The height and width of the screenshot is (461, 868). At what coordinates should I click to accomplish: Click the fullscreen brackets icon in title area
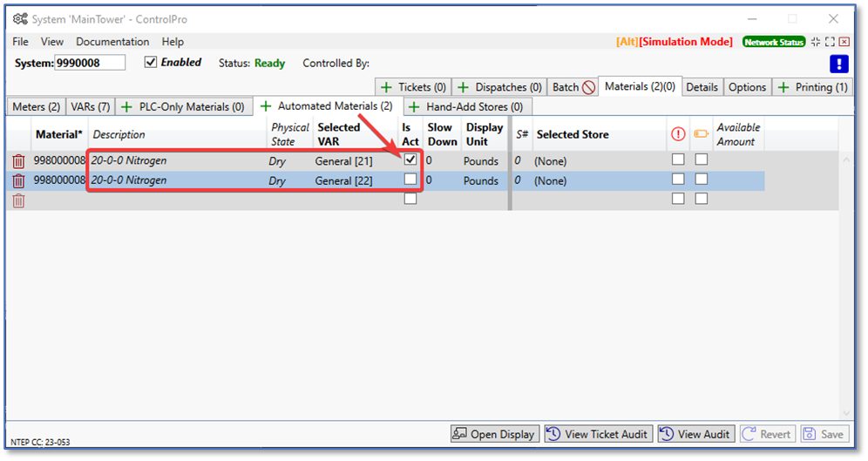(830, 42)
